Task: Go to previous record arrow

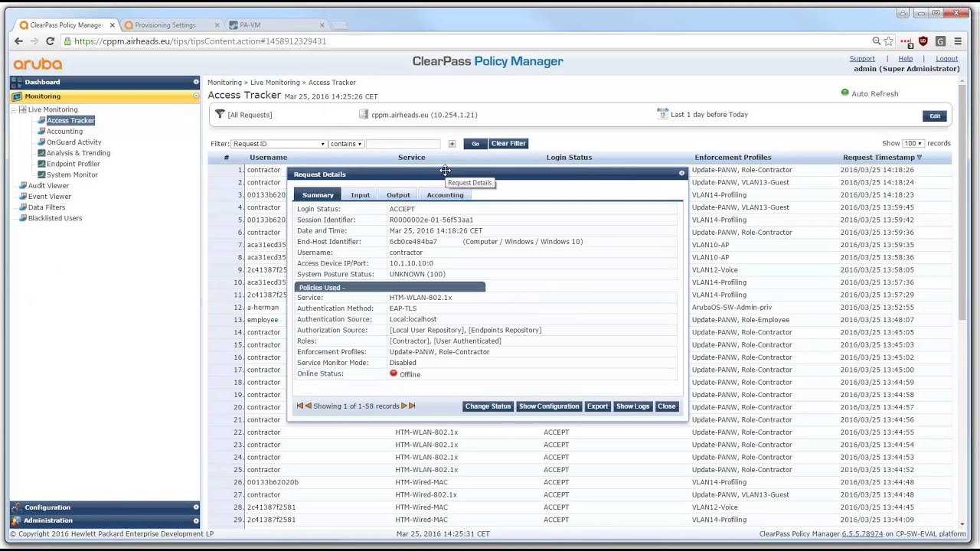Action: [309, 406]
